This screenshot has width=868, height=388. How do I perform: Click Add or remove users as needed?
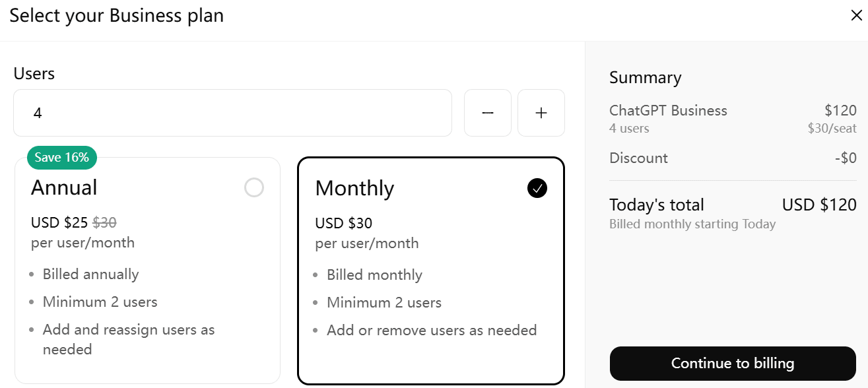[x=432, y=330]
